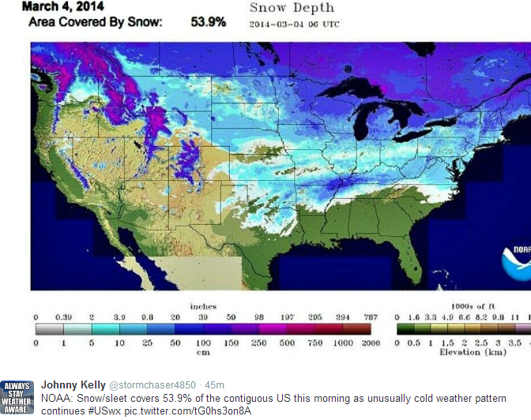Open the 45m tweet timestamp
531x420 pixels.
pos(214,385)
